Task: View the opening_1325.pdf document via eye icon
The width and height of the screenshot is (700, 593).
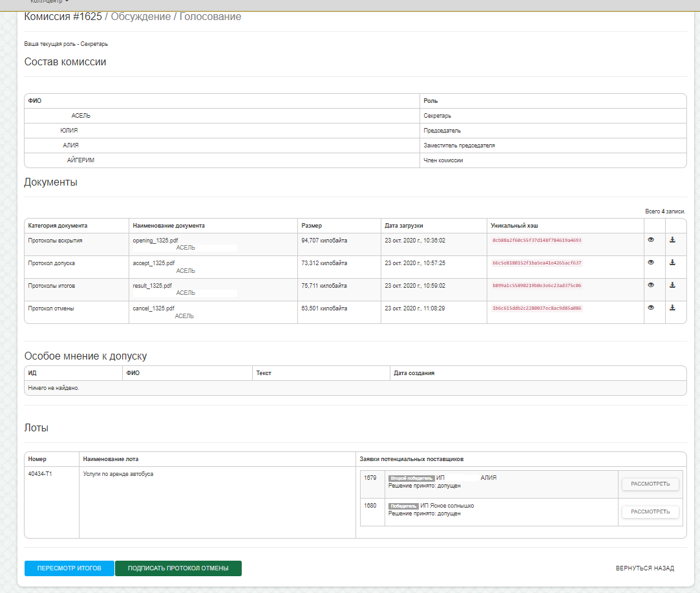Action: coord(650,240)
